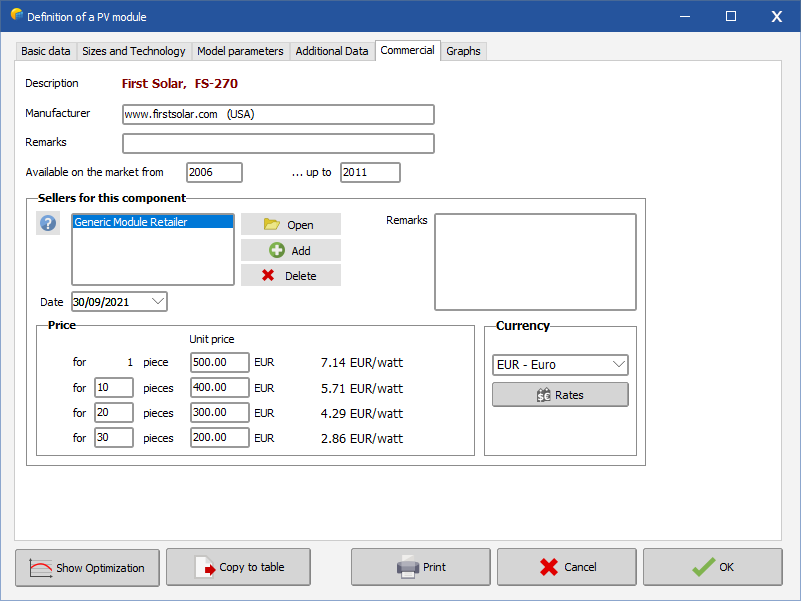Click the help question mark icon

(48, 223)
